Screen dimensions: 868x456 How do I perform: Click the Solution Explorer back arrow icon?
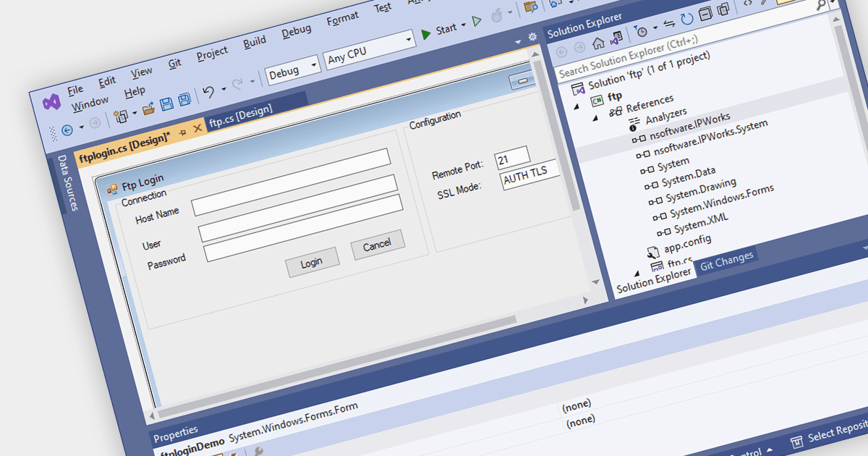(561, 52)
